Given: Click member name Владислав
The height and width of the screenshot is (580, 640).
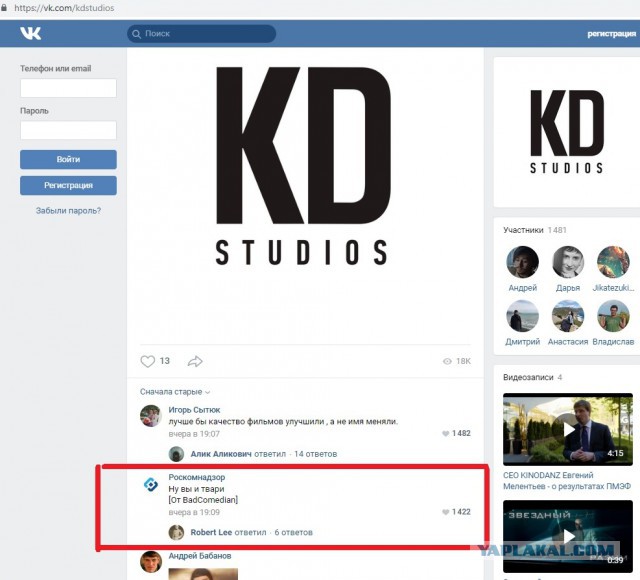Looking at the screenshot, I should point(613,342).
